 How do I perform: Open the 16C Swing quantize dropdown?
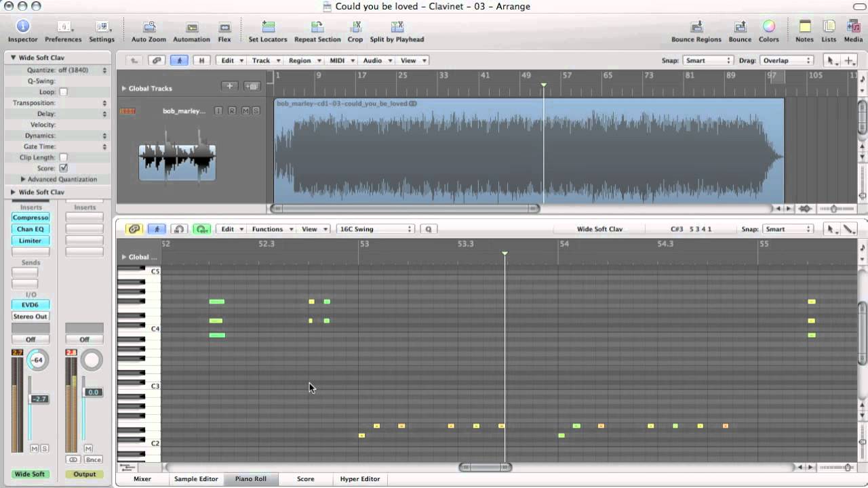tap(375, 229)
